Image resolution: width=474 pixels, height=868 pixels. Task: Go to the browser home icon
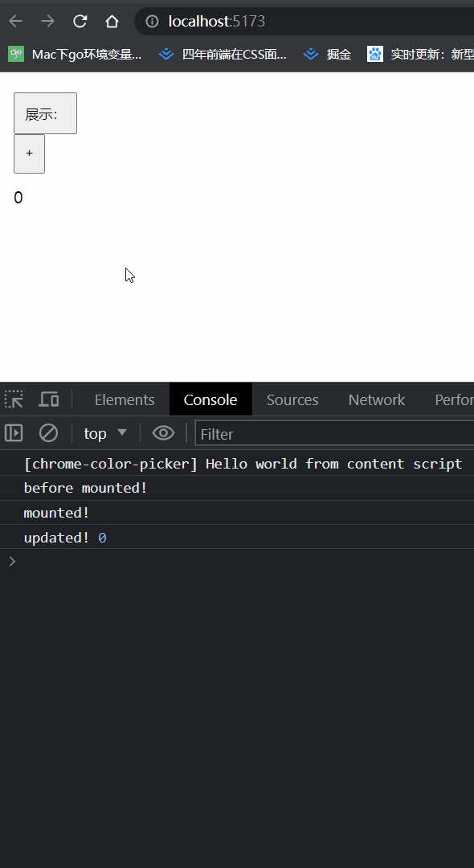[112, 22]
